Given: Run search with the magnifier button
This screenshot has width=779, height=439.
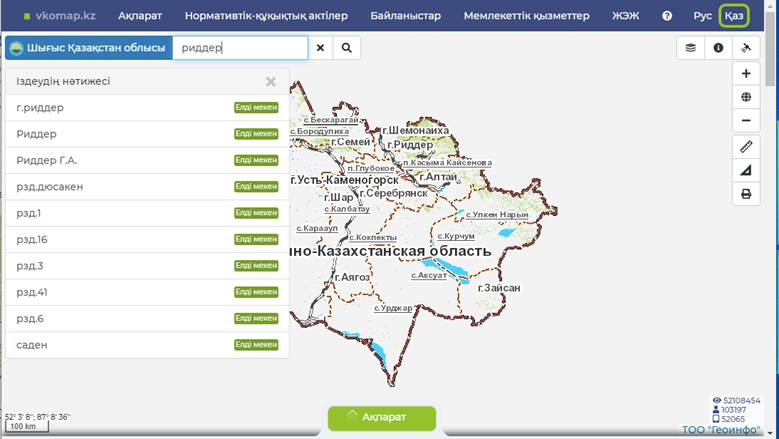Looking at the screenshot, I should click(x=347, y=48).
